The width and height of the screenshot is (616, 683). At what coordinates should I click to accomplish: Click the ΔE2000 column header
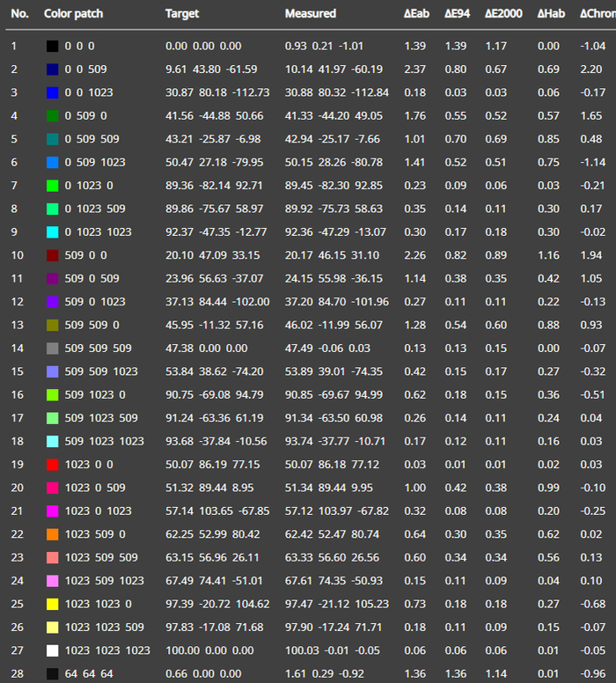click(x=503, y=13)
